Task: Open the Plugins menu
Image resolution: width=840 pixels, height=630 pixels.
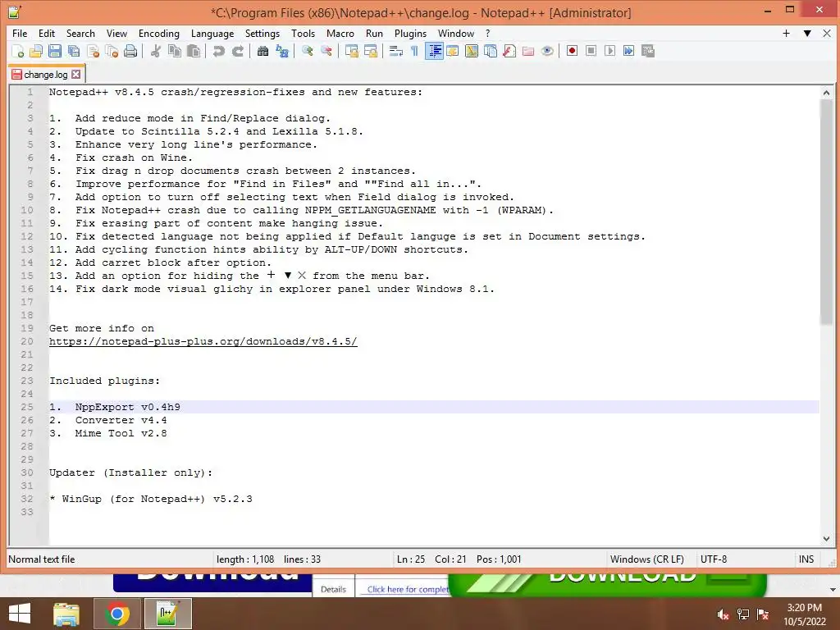Action: tap(410, 33)
